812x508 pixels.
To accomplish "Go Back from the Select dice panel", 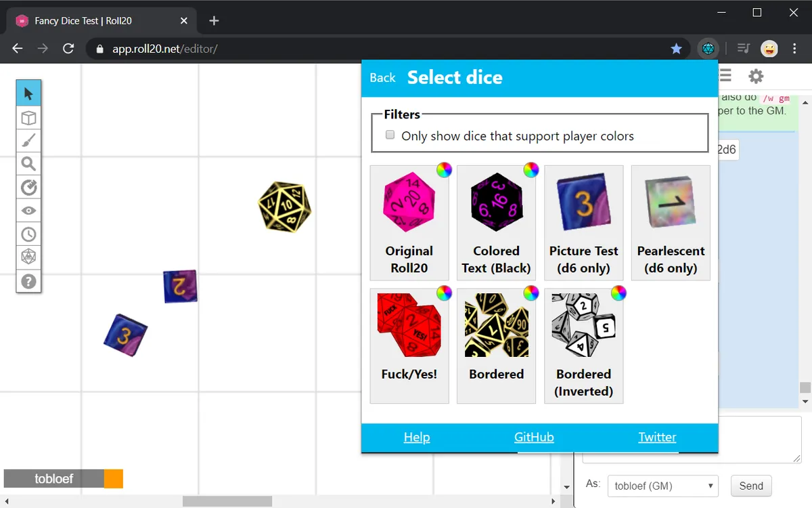I will click(382, 78).
